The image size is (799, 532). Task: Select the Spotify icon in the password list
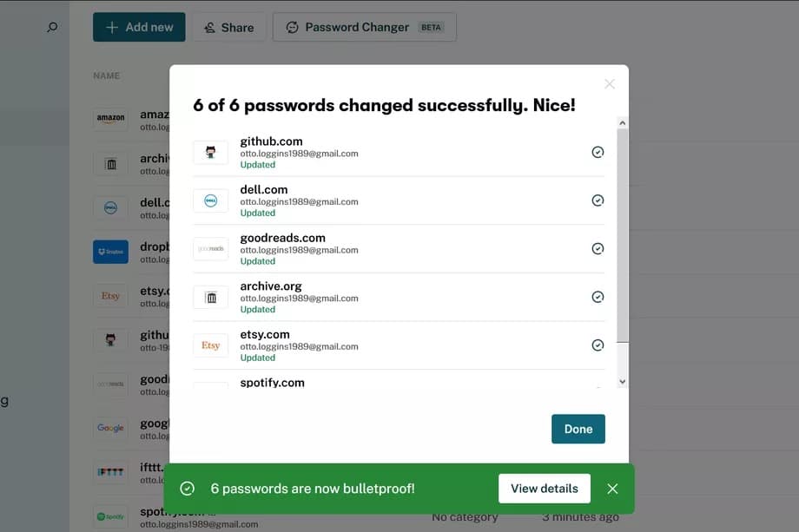pyautogui.click(x=110, y=516)
